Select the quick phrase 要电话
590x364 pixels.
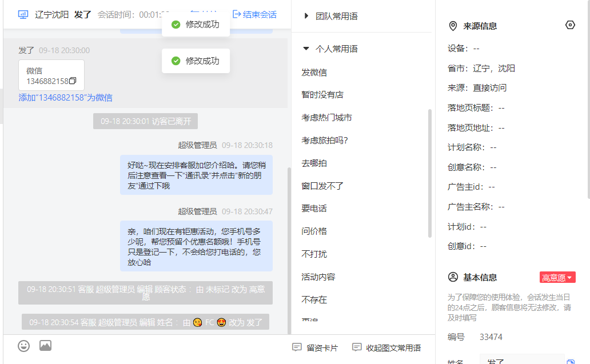[x=314, y=209]
